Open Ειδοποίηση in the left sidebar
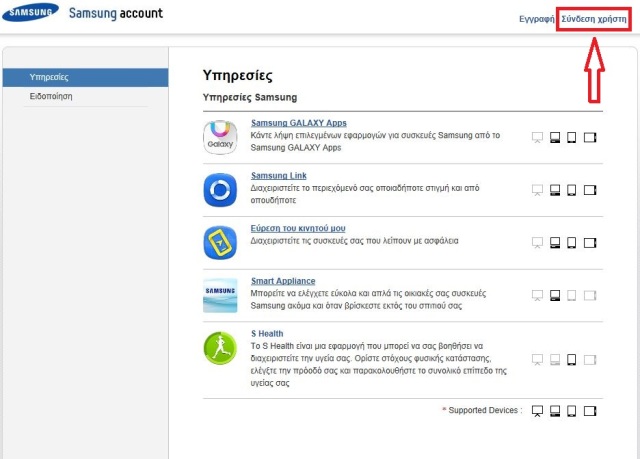640x459 pixels. 51,96
